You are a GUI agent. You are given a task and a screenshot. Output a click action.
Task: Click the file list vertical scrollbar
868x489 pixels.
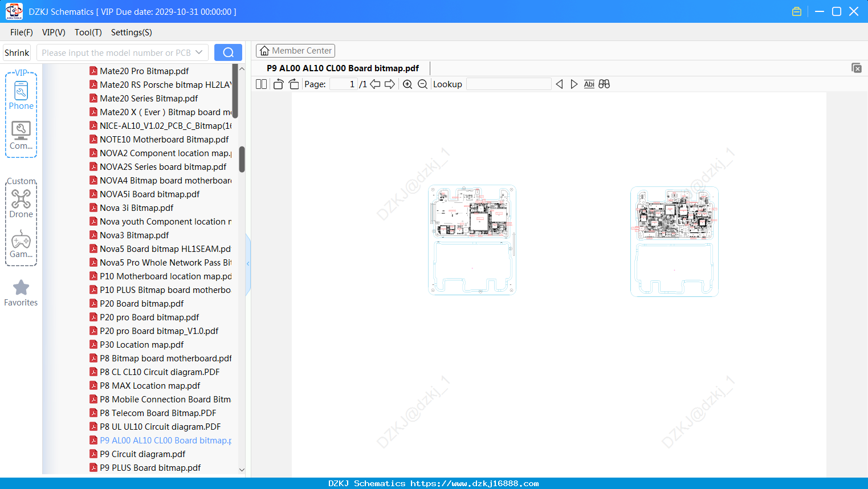pyautogui.click(x=242, y=159)
